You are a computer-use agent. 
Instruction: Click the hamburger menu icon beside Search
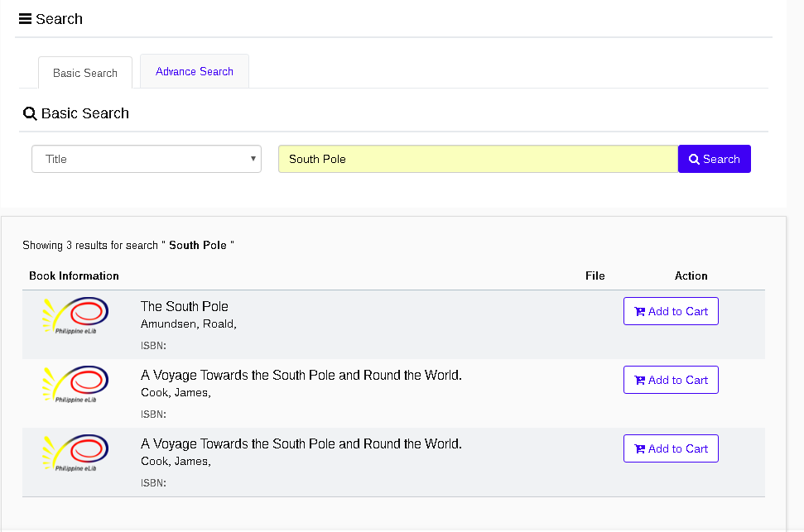tap(25, 19)
